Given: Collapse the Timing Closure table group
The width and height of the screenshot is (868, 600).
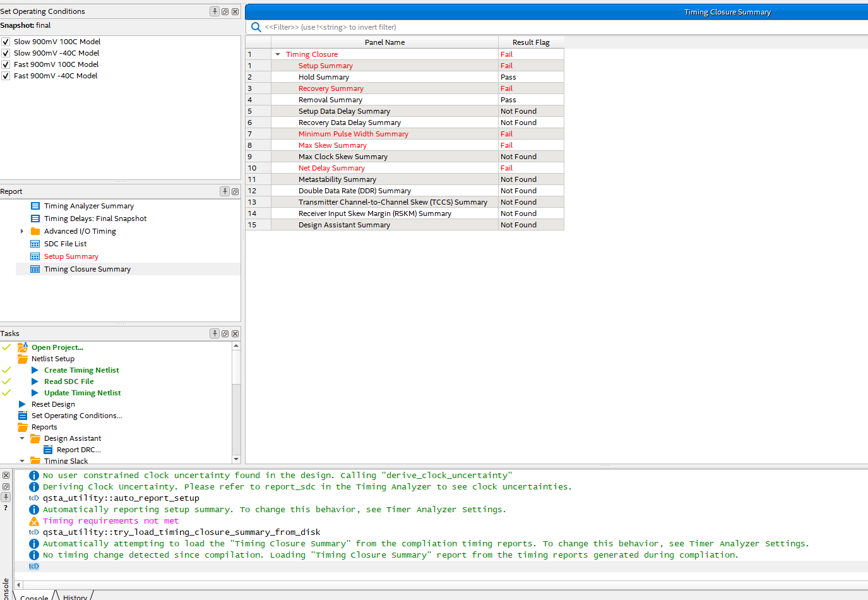Looking at the screenshot, I should click(x=278, y=54).
